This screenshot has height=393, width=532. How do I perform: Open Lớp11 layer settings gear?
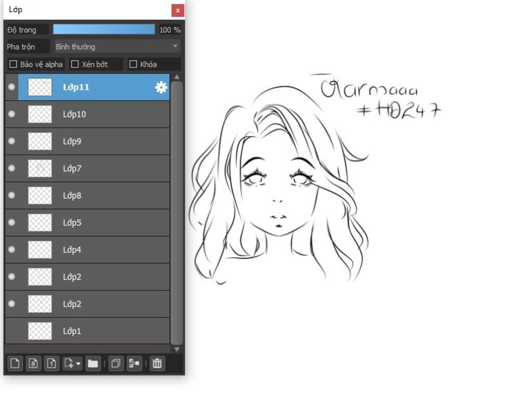click(x=161, y=87)
